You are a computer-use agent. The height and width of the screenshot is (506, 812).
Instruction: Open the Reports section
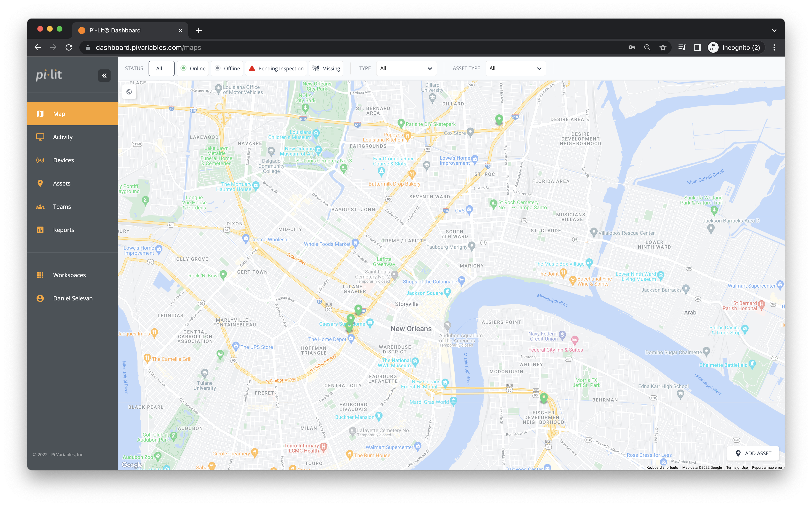pyautogui.click(x=64, y=230)
